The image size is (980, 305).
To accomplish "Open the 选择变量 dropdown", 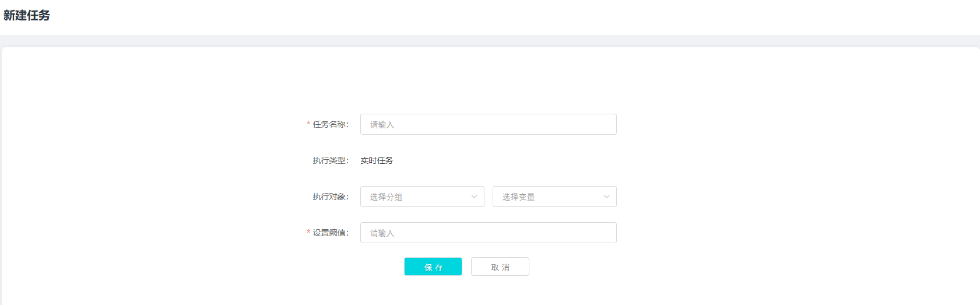I will pyautogui.click(x=554, y=197).
